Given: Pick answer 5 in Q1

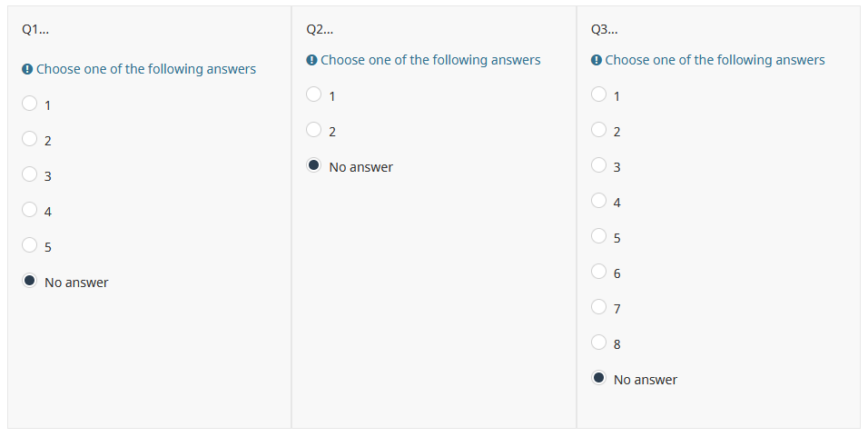Looking at the screenshot, I should [30, 245].
